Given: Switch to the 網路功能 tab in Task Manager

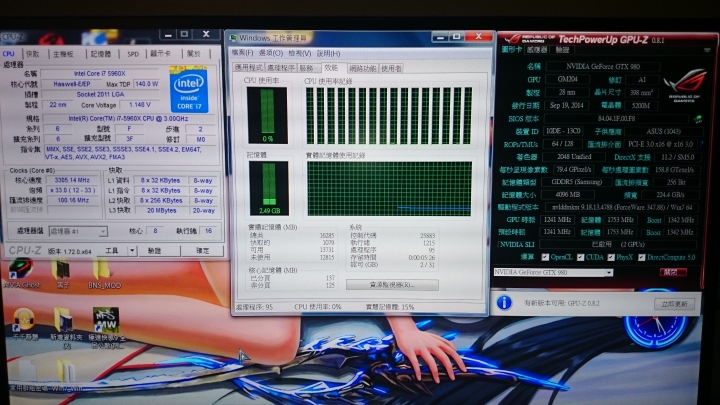Looking at the screenshot, I should (x=363, y=68).
